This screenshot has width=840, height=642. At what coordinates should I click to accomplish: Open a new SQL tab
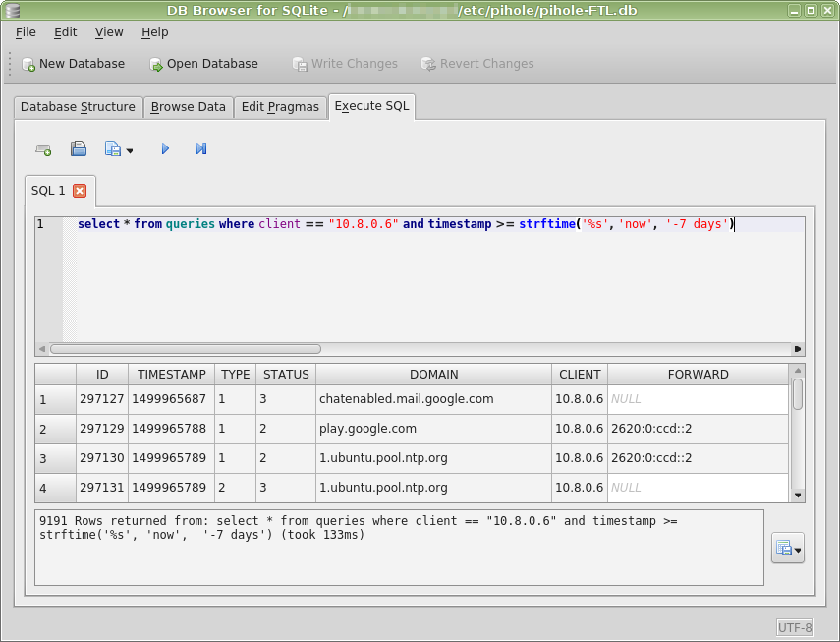click(43, 148)
